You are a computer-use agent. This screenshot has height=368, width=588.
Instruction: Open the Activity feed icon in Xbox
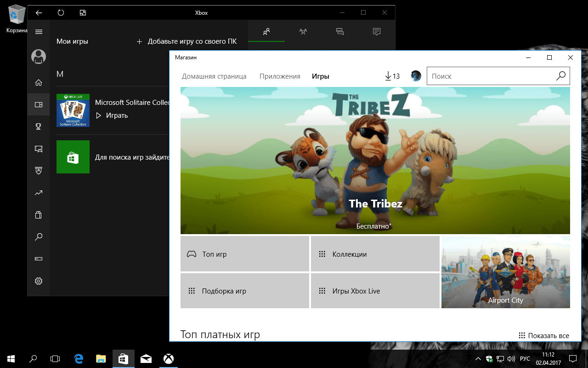(376, 31)
